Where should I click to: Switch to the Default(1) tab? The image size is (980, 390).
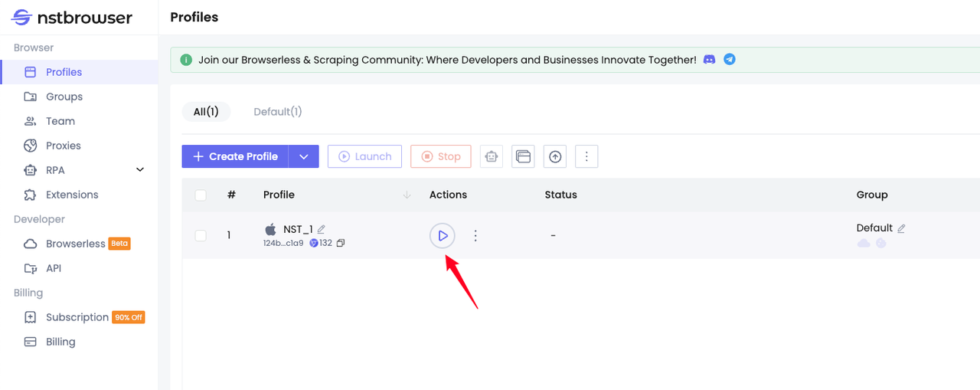pyautogui.click(x=278, y=112)
